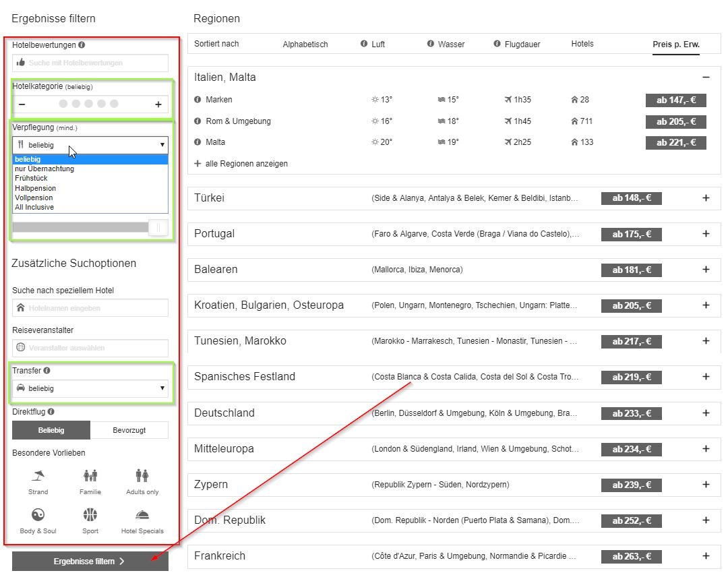The height and width of the screenshot is (573, 728).
Task: Click info icon beside Hotelbewertungen
Action: click(x=82, y=45)
